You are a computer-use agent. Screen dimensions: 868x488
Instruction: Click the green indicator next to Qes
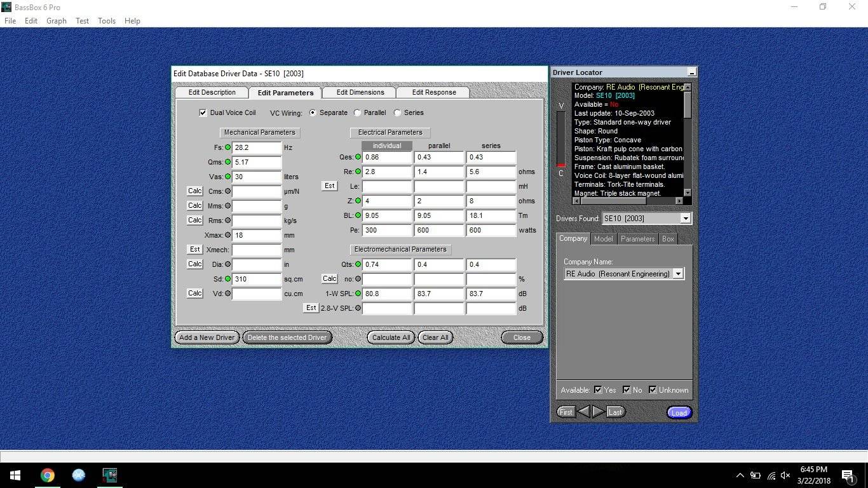click(x=358, y=157)
